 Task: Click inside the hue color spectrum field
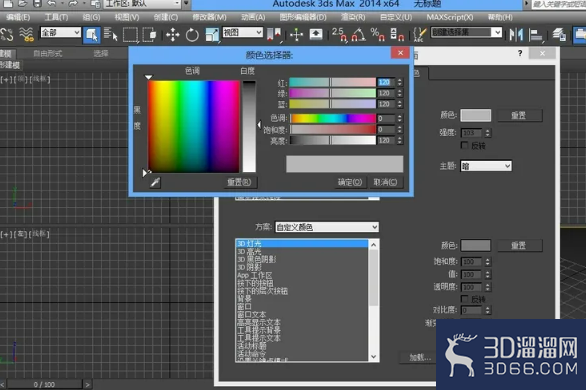point(193,126)
